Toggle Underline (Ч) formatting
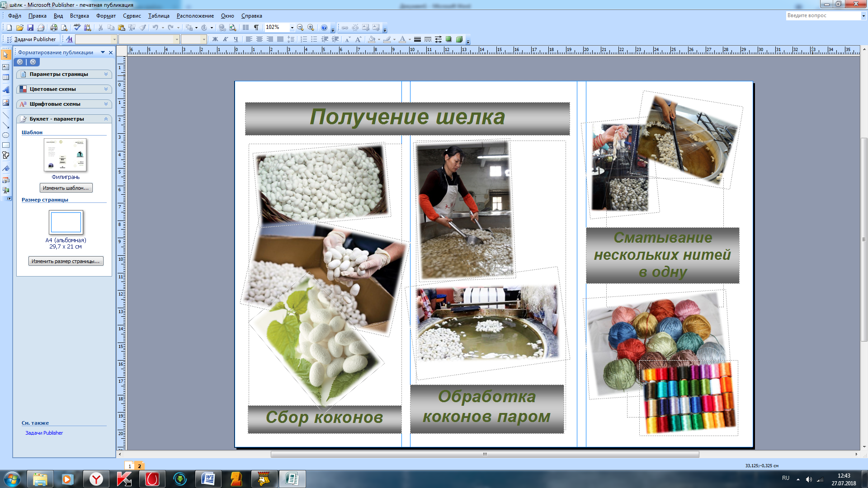The height and width of the screenshot is (488, 868). pos(236,39)
